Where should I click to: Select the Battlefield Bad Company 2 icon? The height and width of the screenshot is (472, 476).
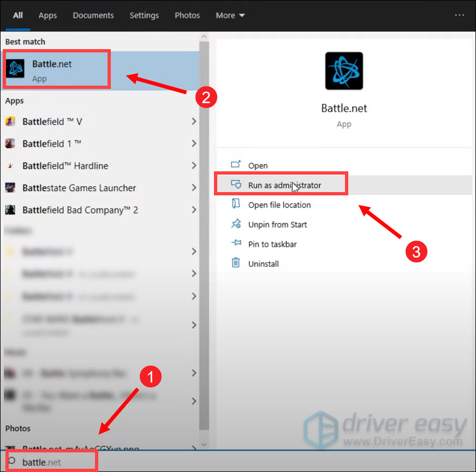[11, 210]
